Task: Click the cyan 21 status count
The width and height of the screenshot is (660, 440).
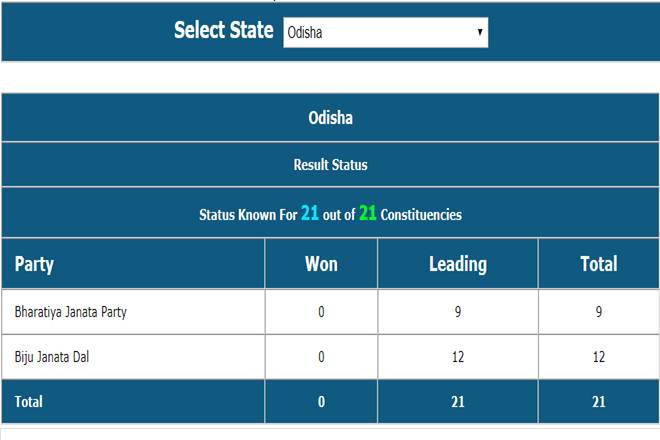Action: coord(310,213)
